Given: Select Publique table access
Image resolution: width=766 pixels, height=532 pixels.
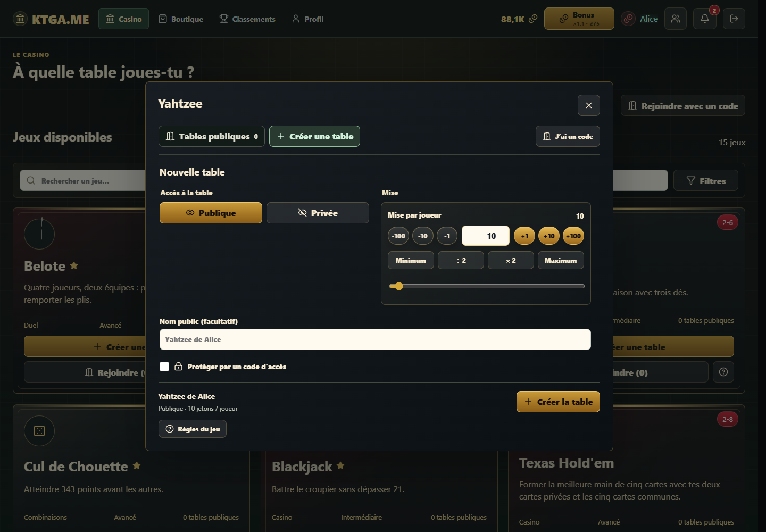Looking at the screenshot, I should [x=211, y=213].
